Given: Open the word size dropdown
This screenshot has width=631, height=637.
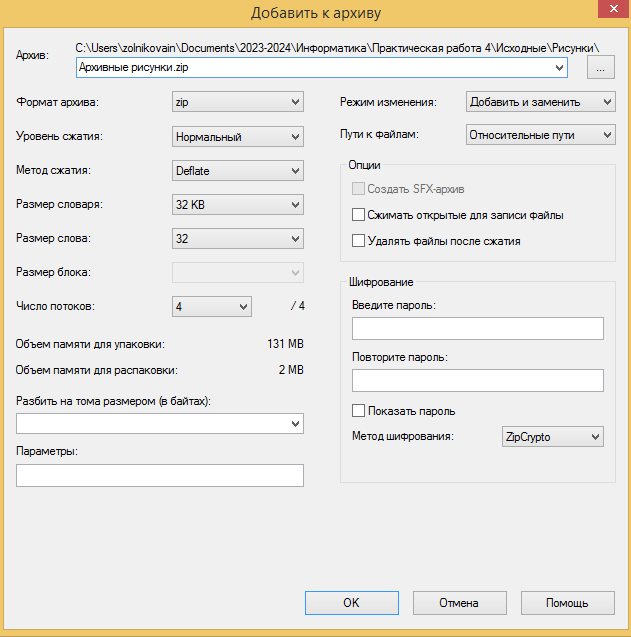Looking at the screenshot, I should [238, 238].
